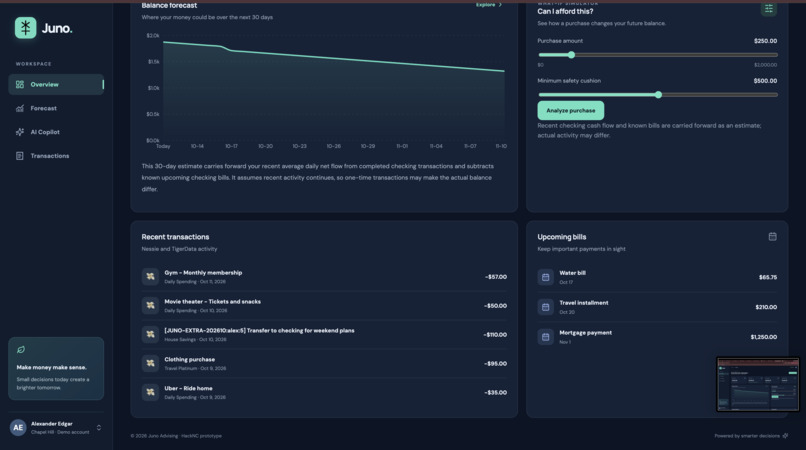Click the Juno logo icon
Image resolution: width=806 pixels, height=450 pixels.
tap(26, 28)
